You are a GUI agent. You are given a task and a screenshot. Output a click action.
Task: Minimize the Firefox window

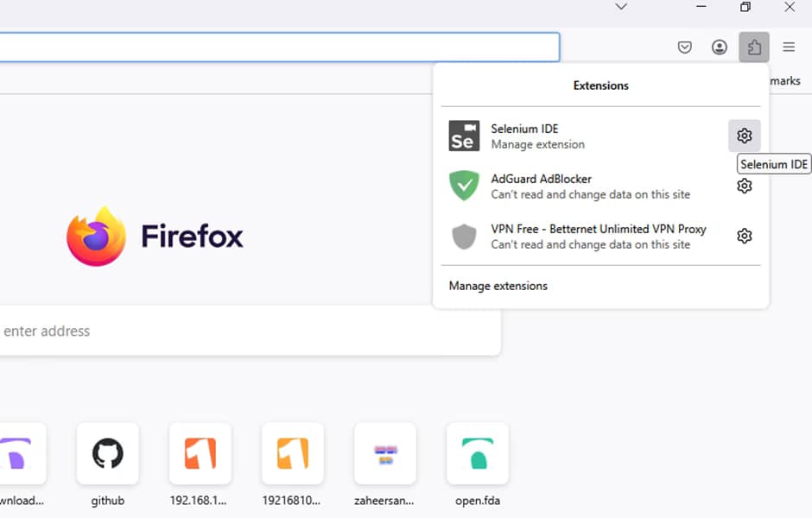[x=701, y=7]
